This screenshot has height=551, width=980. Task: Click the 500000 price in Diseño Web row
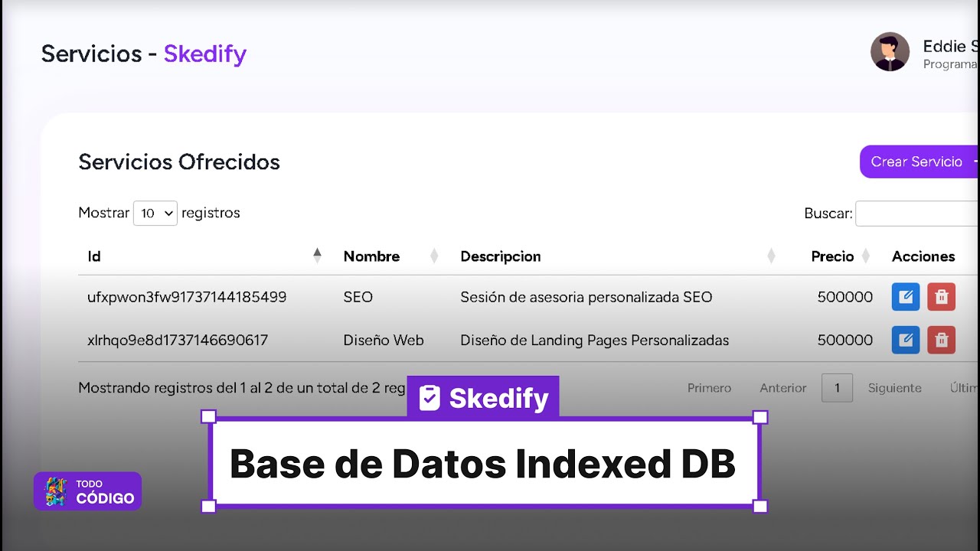(x=844, y=340)
